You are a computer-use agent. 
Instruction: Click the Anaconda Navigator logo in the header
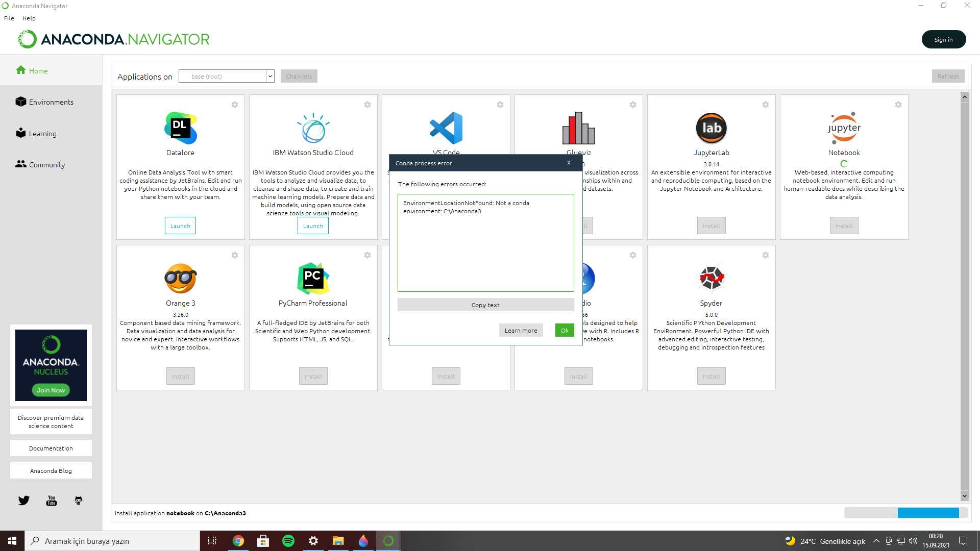pos(114,39)
